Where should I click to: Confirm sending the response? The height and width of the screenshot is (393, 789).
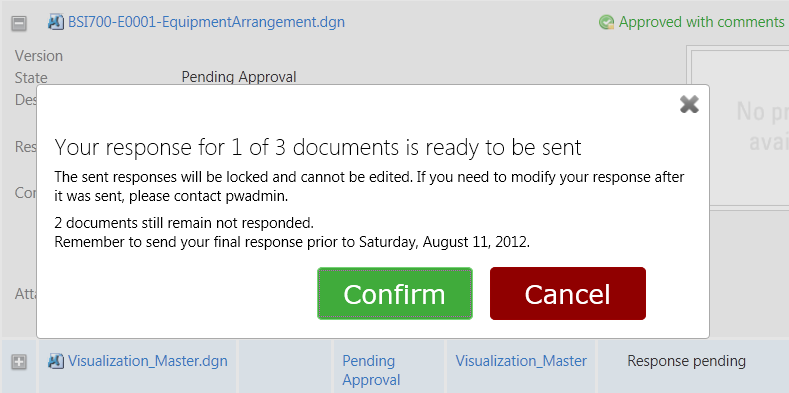[394, 293]
